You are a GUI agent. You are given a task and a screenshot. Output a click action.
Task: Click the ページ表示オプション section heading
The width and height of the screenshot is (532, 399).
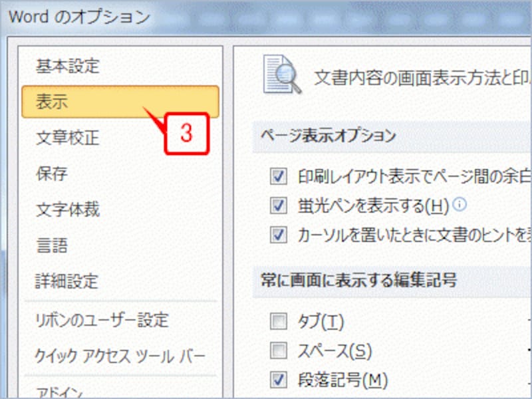pos(329,136)
